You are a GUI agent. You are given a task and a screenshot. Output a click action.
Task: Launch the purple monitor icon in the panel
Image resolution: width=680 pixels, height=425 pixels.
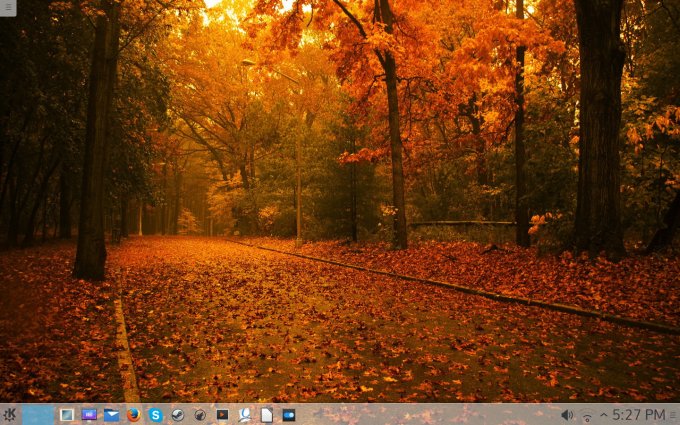(x=89, y=415)
